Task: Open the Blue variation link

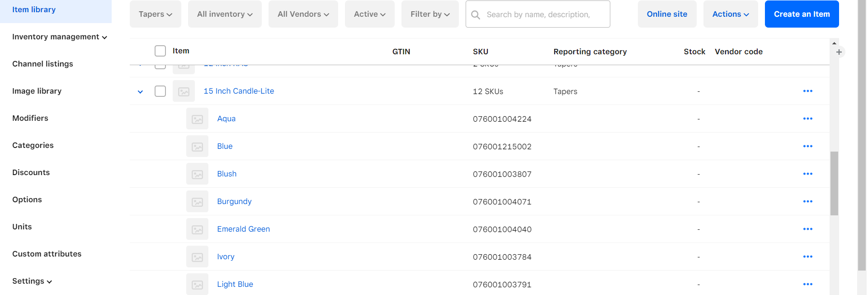Action: (x=225, y=146)
